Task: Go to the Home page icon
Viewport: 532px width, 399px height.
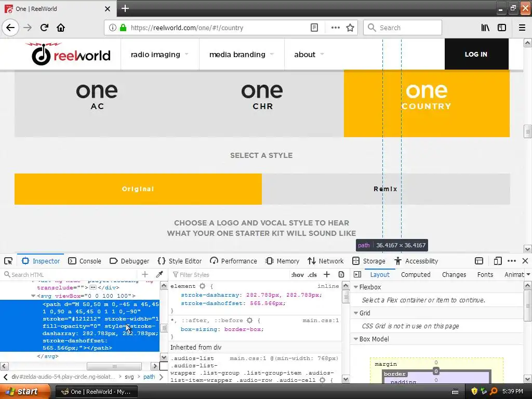Action: click(x=61, y=28)
